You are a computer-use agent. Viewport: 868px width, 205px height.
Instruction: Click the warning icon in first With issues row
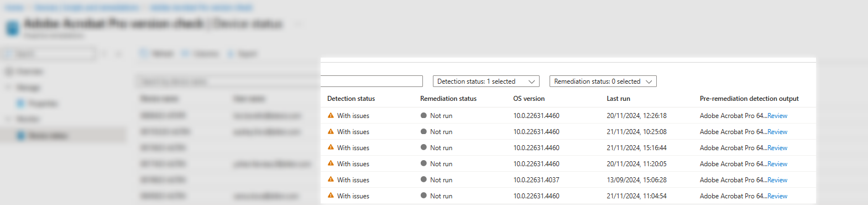click(x=331, y=116)
